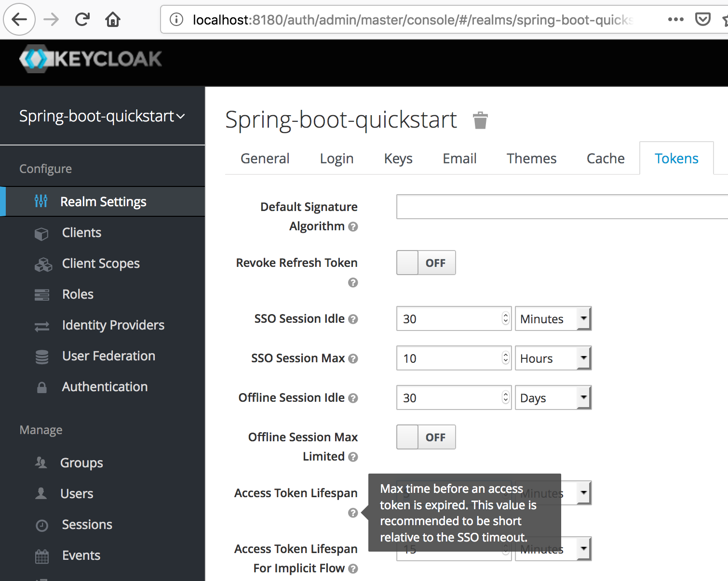Click the Clients cube icon
Viewport: 728px width, 581px height.
(x=41, y=234)
